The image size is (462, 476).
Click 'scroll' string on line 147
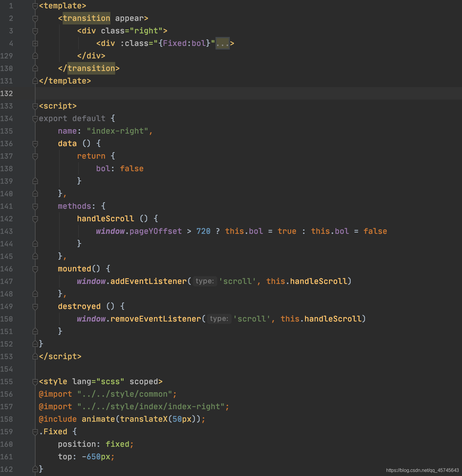pyautogui.click(x=237, y=282)
